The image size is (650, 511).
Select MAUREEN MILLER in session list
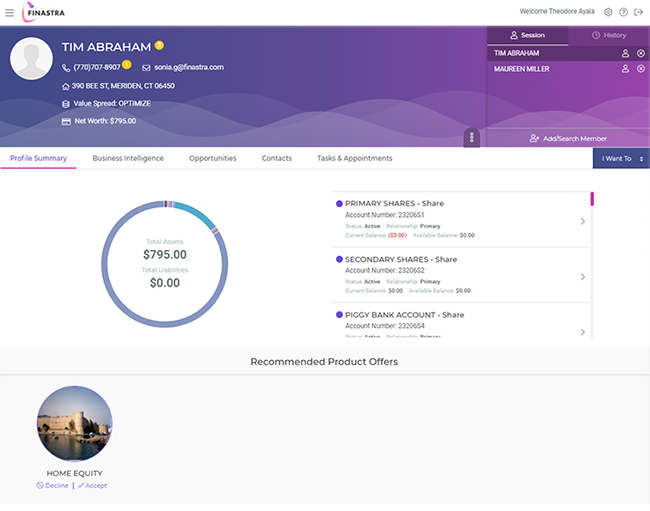pos(521,69)
